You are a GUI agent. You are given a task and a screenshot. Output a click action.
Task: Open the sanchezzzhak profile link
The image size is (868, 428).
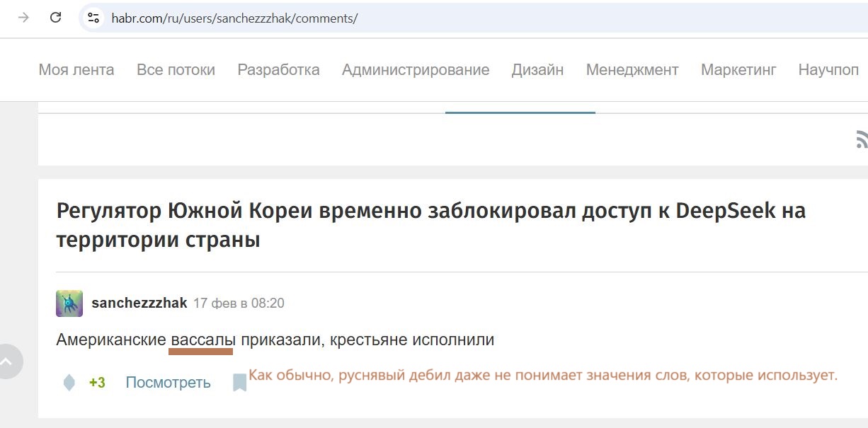139,303
